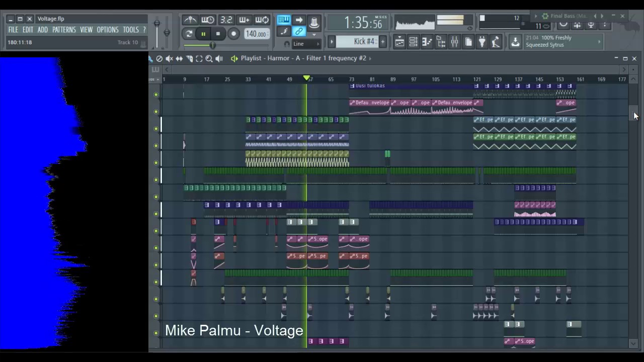Viewport: 644px width, 362px height.
Task: Open the EDIT menu
Action: (x=28, y=30)
